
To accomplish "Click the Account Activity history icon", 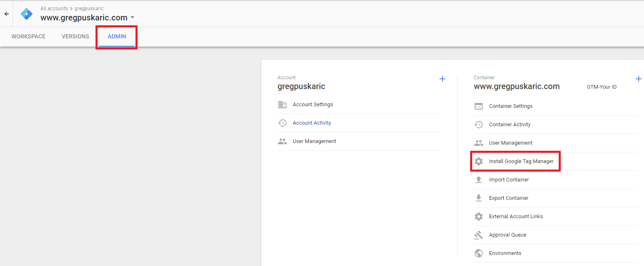I will click(282, 123).
